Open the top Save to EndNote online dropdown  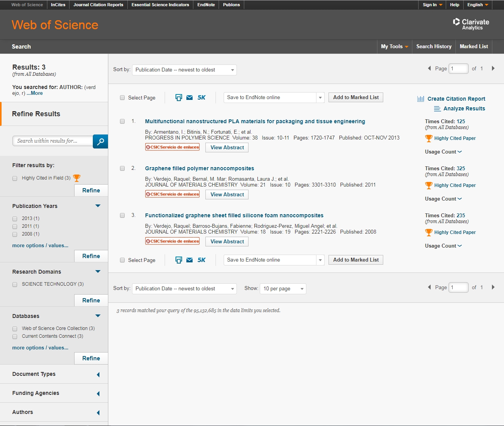click(274, 98)
